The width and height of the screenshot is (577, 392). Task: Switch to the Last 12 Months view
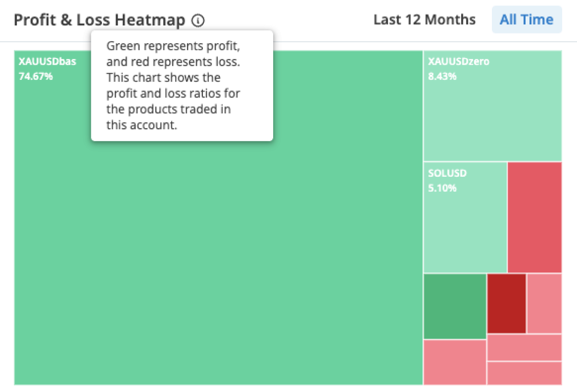(x=425, y=19)
